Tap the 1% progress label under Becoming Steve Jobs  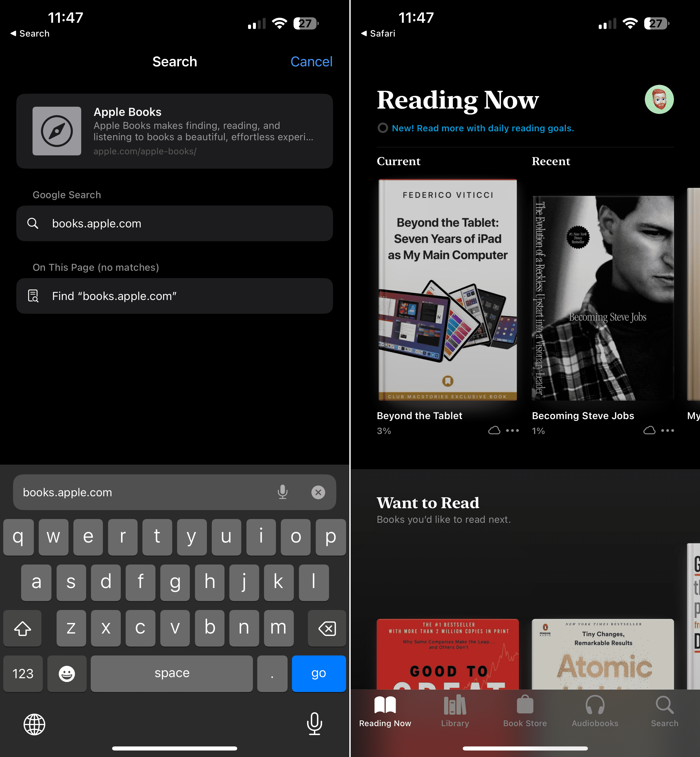(x=538, y=431)
